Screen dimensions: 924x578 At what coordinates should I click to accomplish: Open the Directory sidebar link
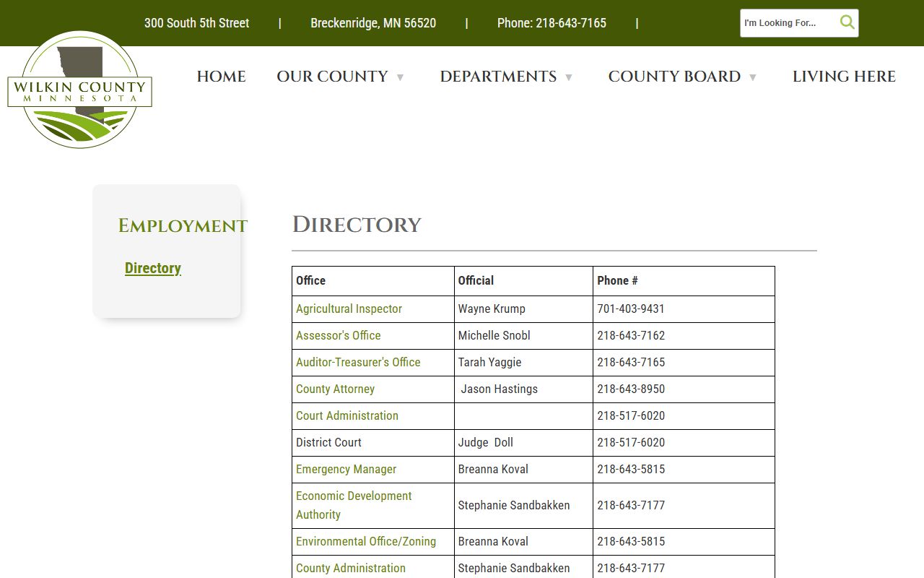click(x=153, y=268)
